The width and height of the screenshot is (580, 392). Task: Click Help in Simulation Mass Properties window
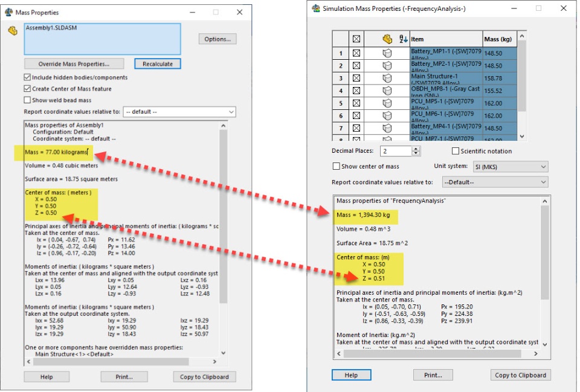(351, 375)
